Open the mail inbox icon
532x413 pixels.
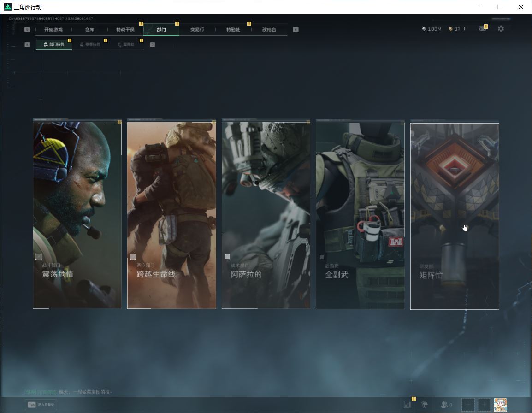pyautogui.click(x=483, y=29)
